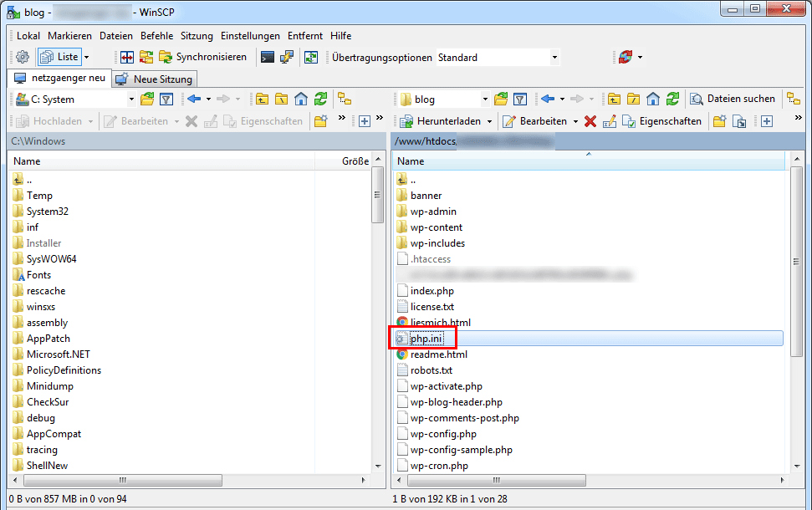Delete selected remote file with red X
The width and height of the screenshot is (812, 510).
590,121
